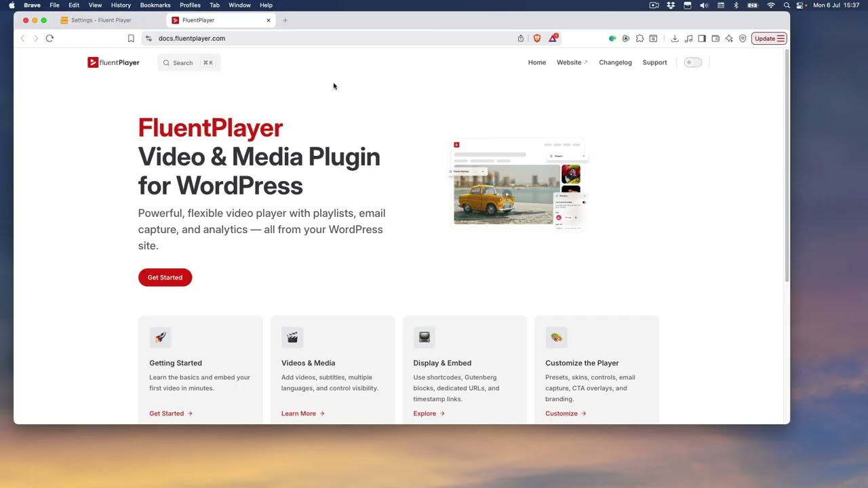The height and width of the screenshot is (488, 868).
Task: Open the Changelog link
Action: coord(615,62)
